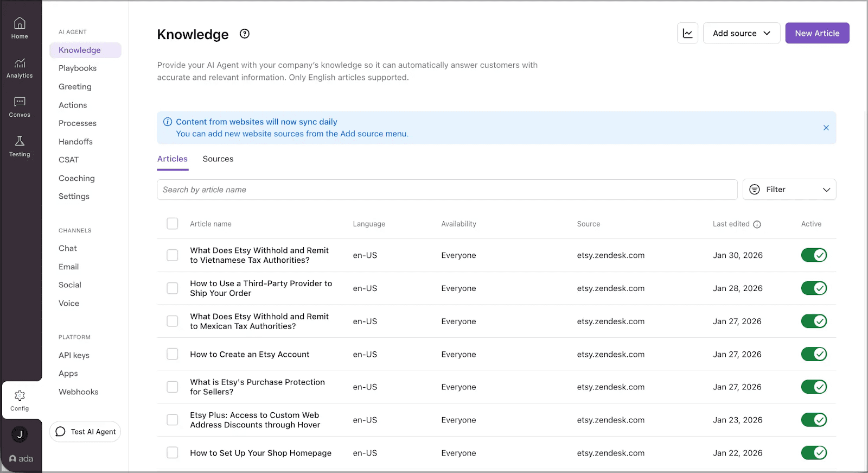Open the user avatar J
The image size is (868, 473).
pos(20,434)
